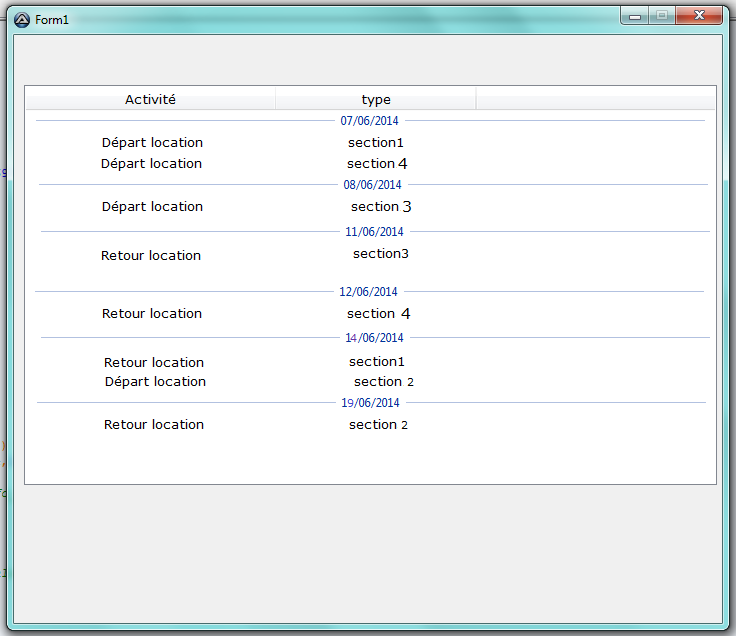
Task: Select Retour location row under 14/06/2014
Action: tap(154, 363)
